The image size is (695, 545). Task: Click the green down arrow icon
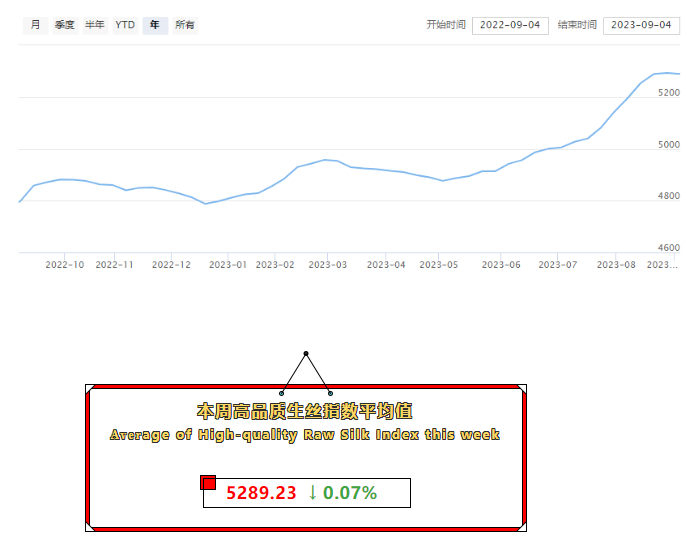pyautogui.click(x=312, y=492)
